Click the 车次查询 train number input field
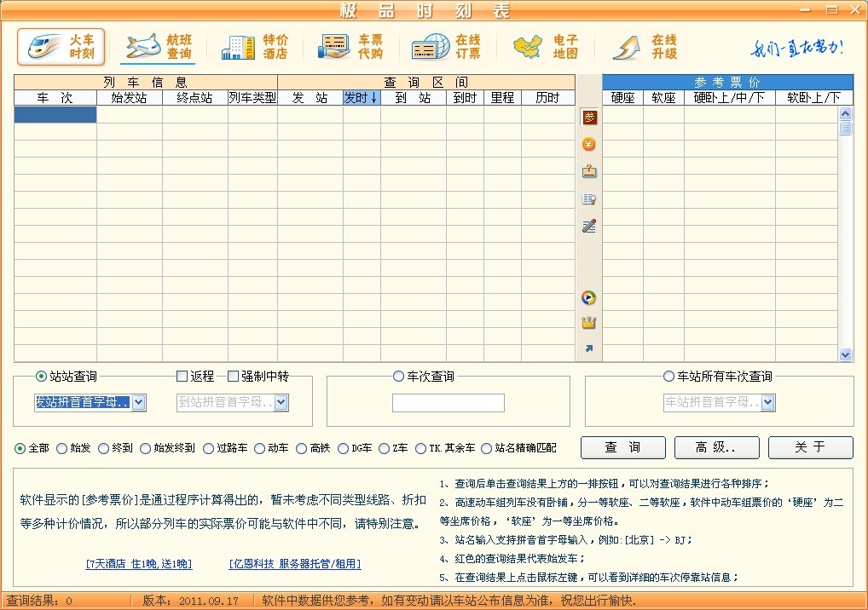 click(x=448, y=403)
